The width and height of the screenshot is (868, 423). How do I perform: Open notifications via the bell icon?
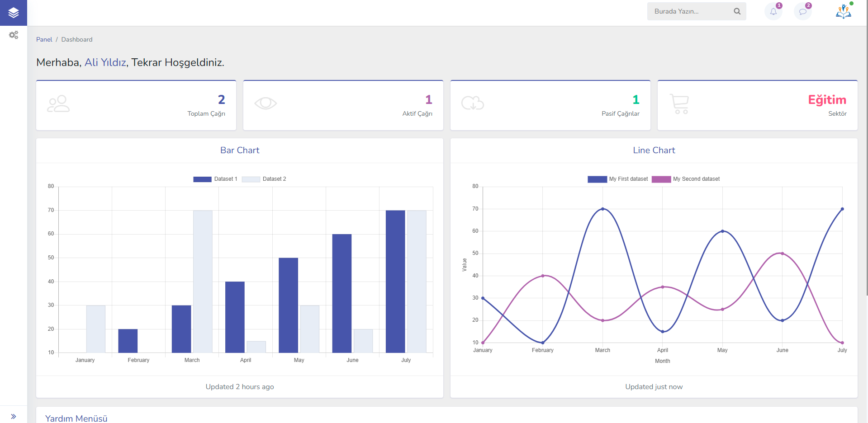773,11
